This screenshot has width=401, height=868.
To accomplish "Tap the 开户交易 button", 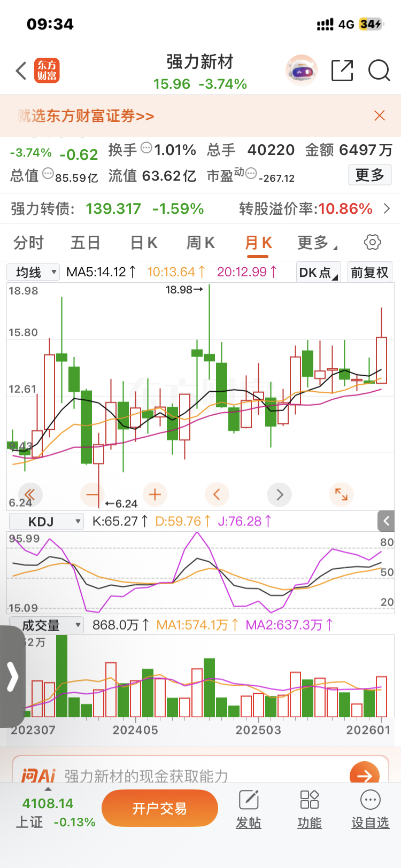I will tap(160, 808).
